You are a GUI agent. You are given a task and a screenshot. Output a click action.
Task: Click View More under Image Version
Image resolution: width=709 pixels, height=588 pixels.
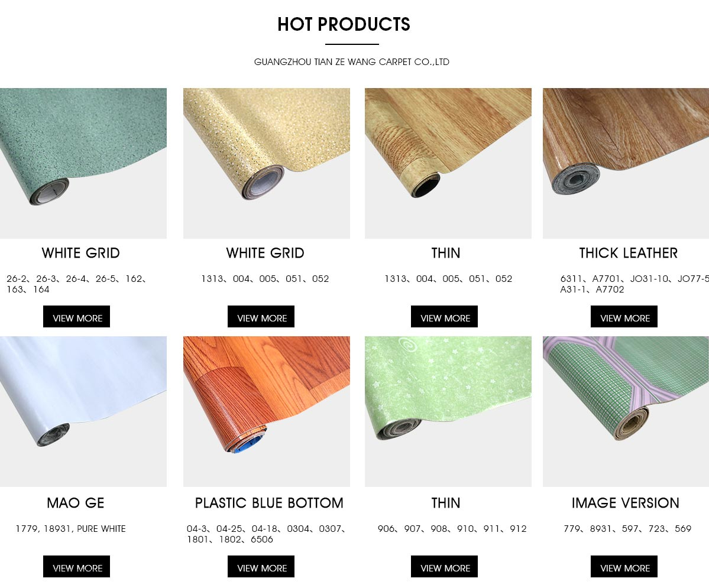624,566
